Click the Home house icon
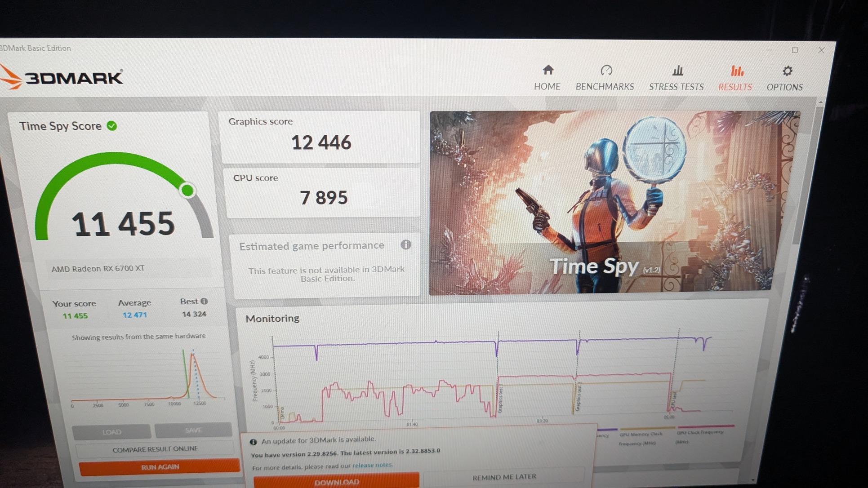Image resolution: width=868 pixels, height=488 pixels. tap(548, 70)
